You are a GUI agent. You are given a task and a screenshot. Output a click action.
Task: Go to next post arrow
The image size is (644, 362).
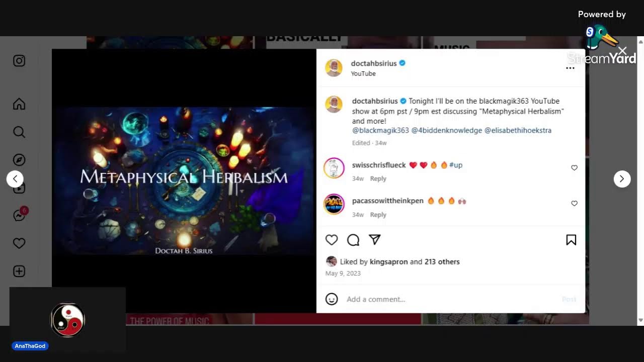point(622,178)
